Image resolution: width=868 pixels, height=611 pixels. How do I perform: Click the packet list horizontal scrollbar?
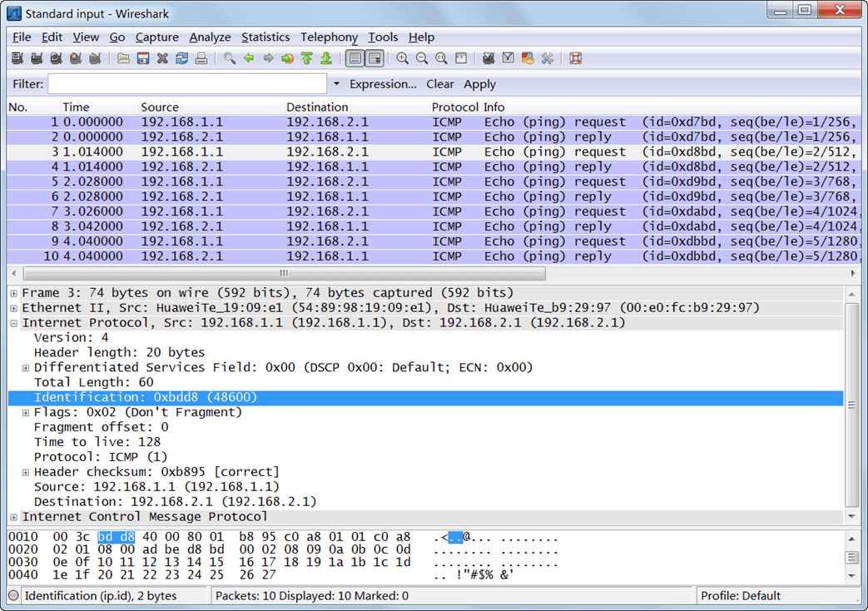coord(283,273)
